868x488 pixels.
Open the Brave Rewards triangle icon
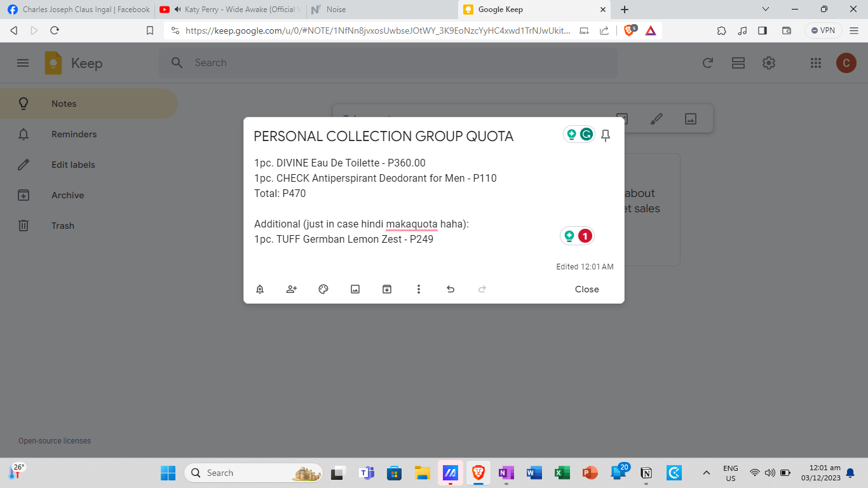tap(651, 30)
